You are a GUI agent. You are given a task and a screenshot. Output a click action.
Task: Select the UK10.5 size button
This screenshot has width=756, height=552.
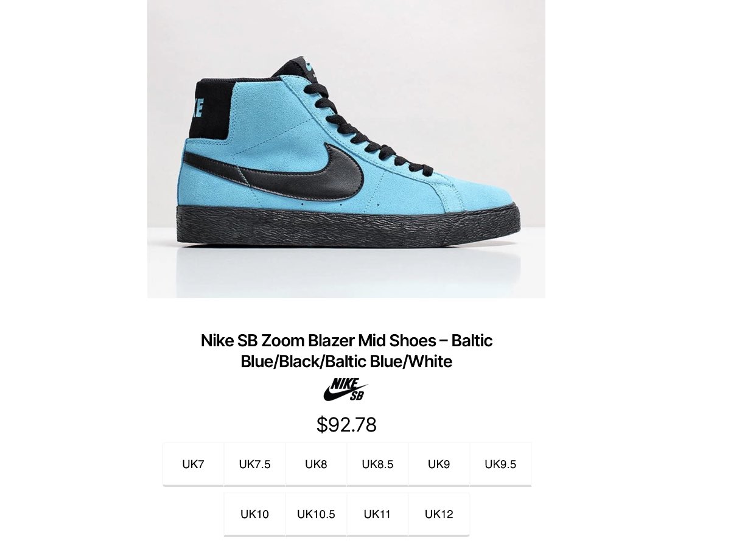pos(316,514)
